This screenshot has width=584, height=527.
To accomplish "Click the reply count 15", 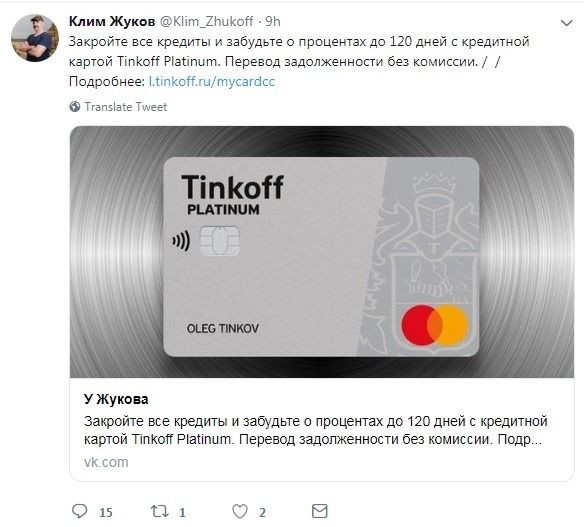I will coord(106,512).
